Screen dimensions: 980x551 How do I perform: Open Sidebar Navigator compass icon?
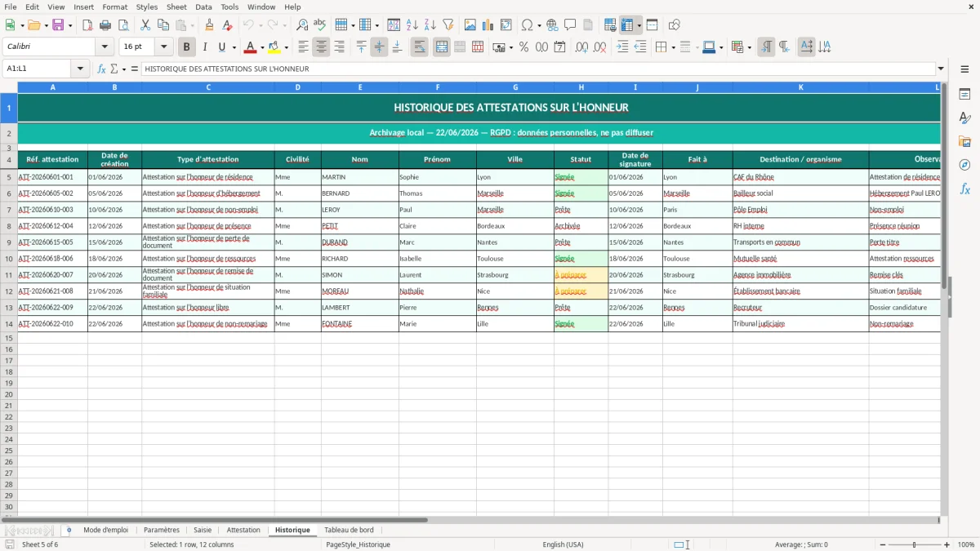point(964,165)
